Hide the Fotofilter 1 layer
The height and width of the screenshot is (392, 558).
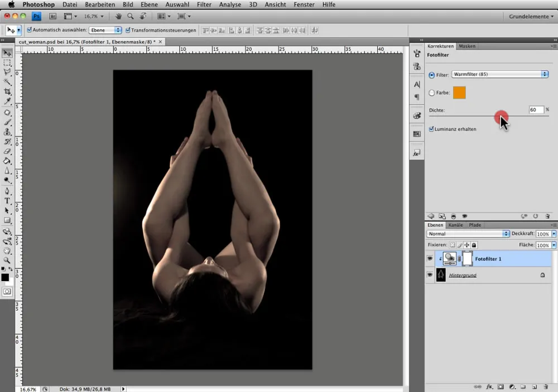tap(430, 259)
